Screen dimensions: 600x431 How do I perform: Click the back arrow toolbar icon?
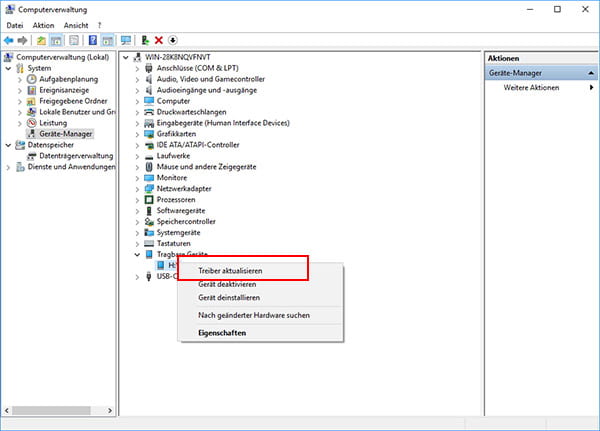tap(9, 40)
